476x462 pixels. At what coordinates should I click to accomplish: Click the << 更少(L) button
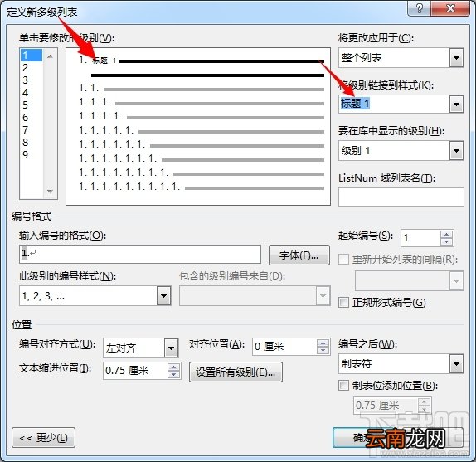pos(43,438)
